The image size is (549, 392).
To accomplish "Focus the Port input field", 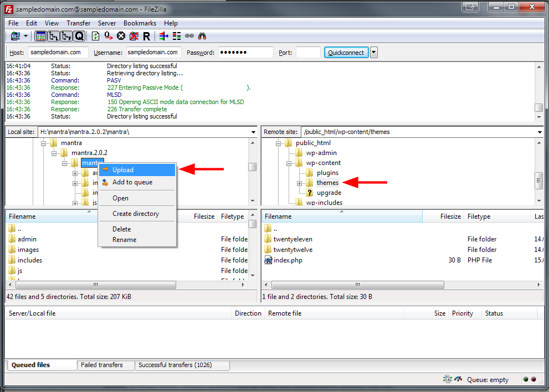I will click(x=308, y=53).
